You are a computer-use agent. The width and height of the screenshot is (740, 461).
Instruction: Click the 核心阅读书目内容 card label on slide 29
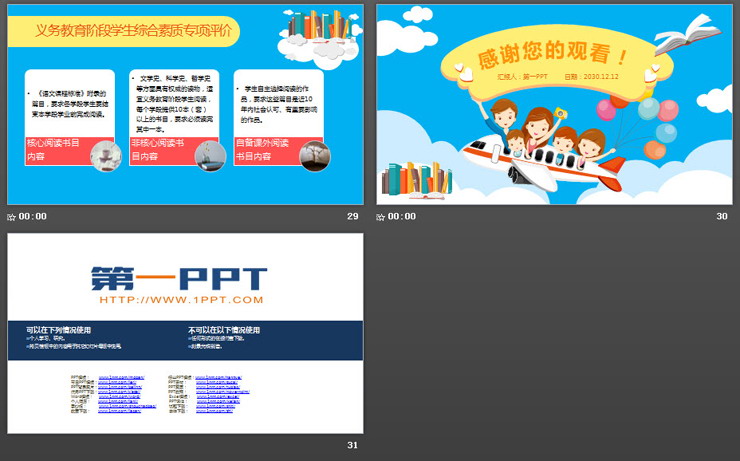pos(53,150)
